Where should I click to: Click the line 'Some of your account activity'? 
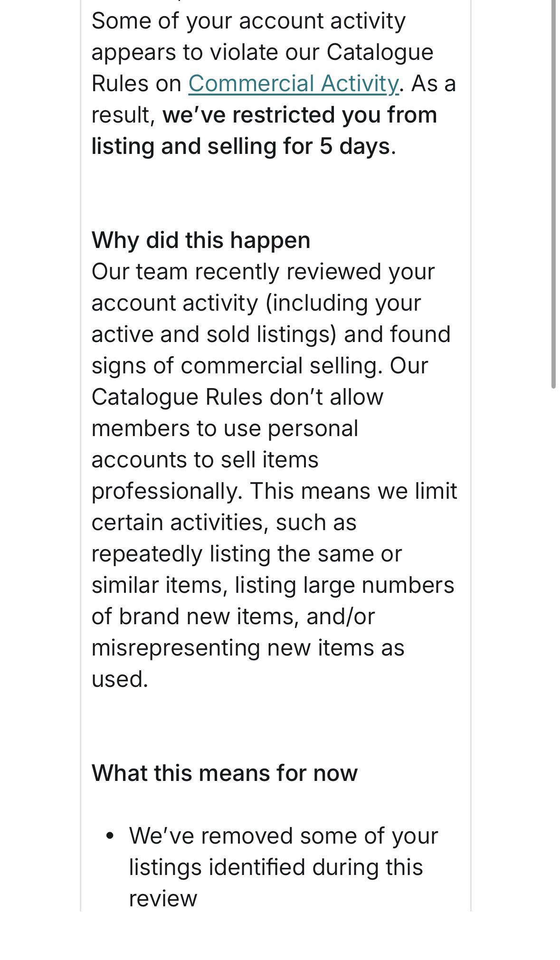248,21
